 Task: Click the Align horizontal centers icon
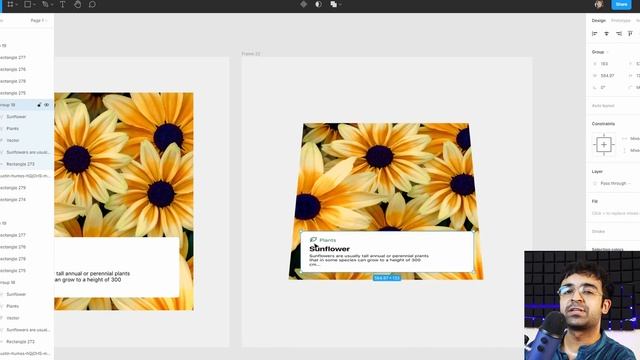[607, 34]
